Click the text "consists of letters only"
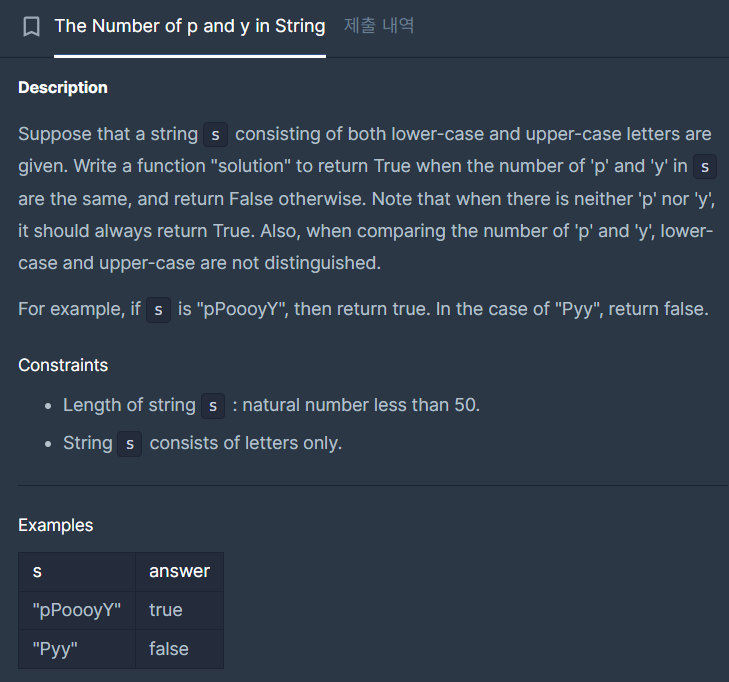Image resolution: width=729 pixels, height=682 pixels. pos(246,443)
